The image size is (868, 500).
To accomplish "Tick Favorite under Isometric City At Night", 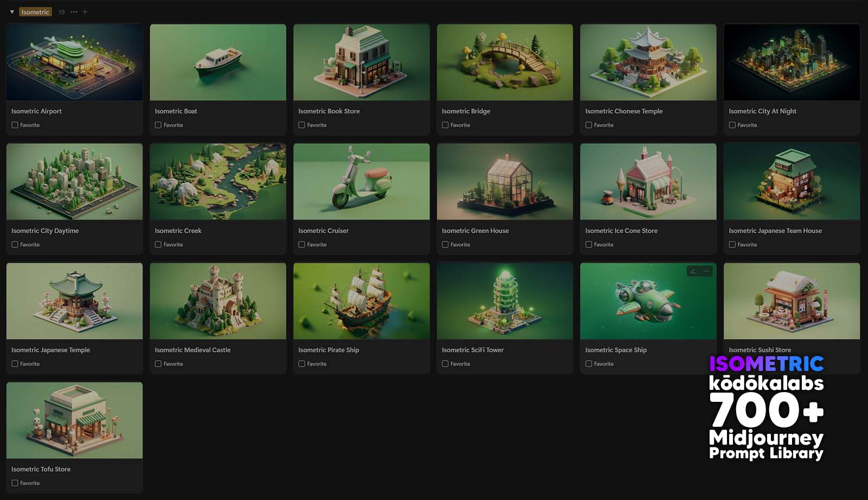I will (x=732, y=125).
